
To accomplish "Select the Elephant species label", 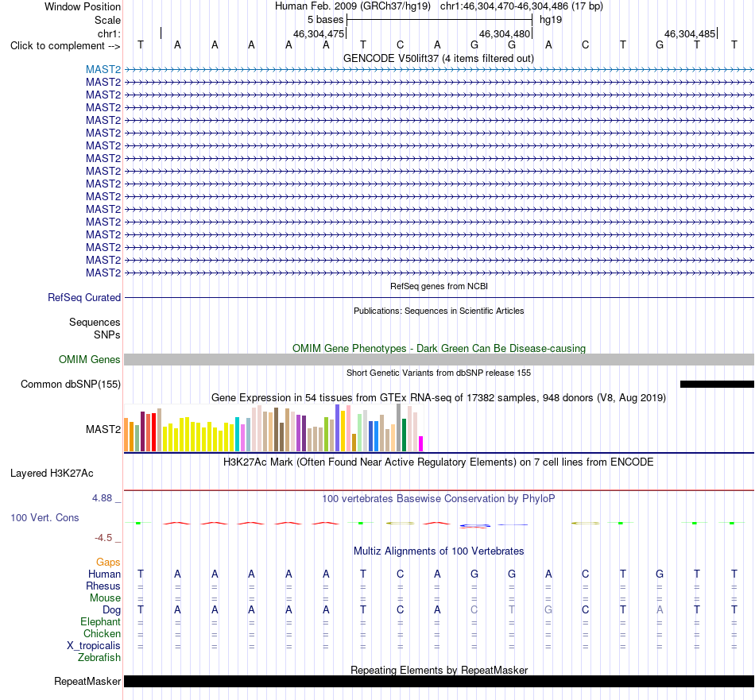I will coord(100,621).
